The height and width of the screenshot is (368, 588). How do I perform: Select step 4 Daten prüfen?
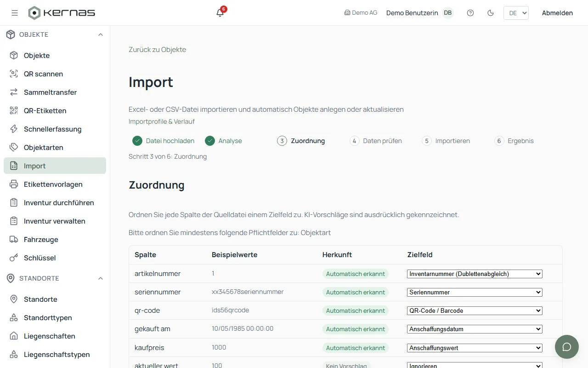376,141
